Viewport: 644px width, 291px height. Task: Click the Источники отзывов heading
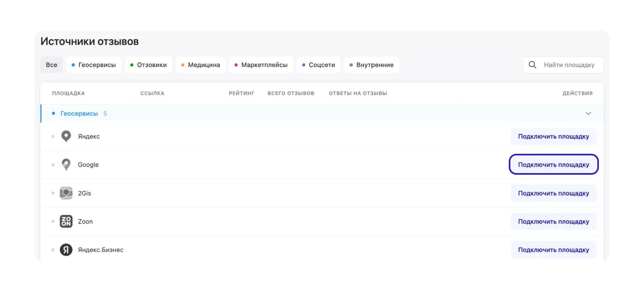pyautogui.click(x=90, y=42)
